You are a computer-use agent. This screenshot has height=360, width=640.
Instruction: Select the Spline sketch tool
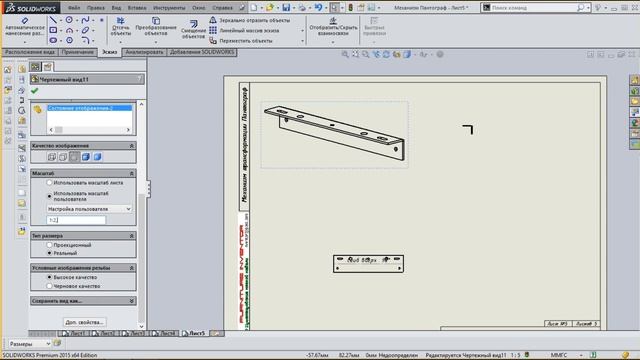[x=85, y=20]
